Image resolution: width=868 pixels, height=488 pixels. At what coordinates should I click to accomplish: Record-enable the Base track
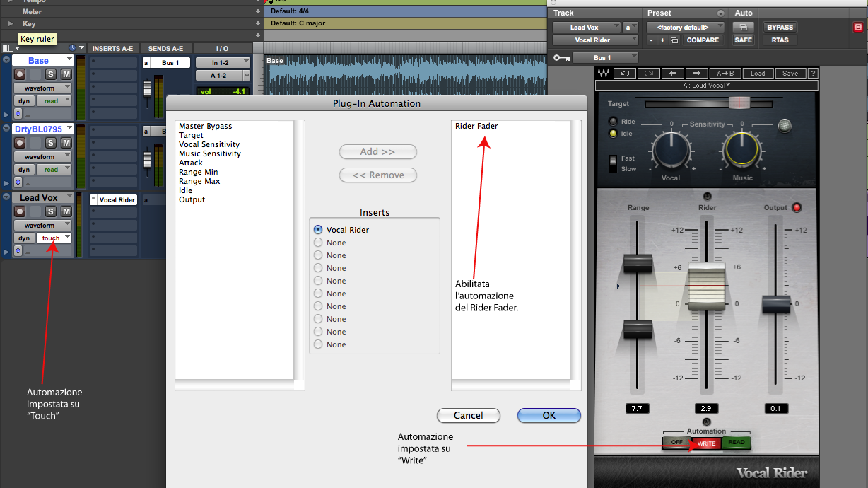pos(20,74)
